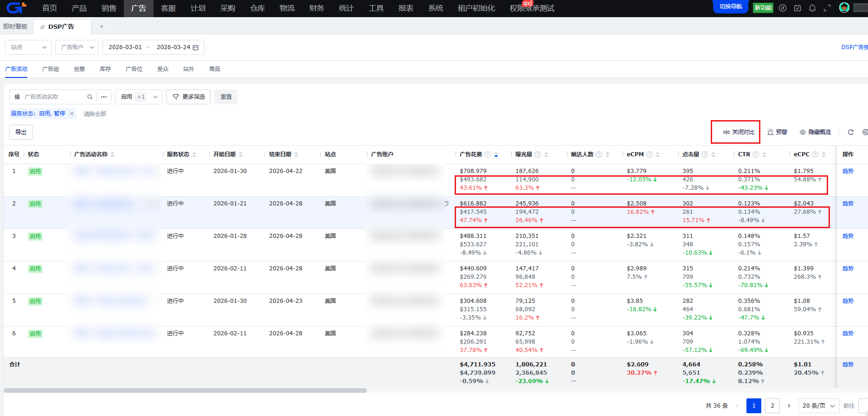Click the plus icon to add a tab

click(x=102, y=26)
